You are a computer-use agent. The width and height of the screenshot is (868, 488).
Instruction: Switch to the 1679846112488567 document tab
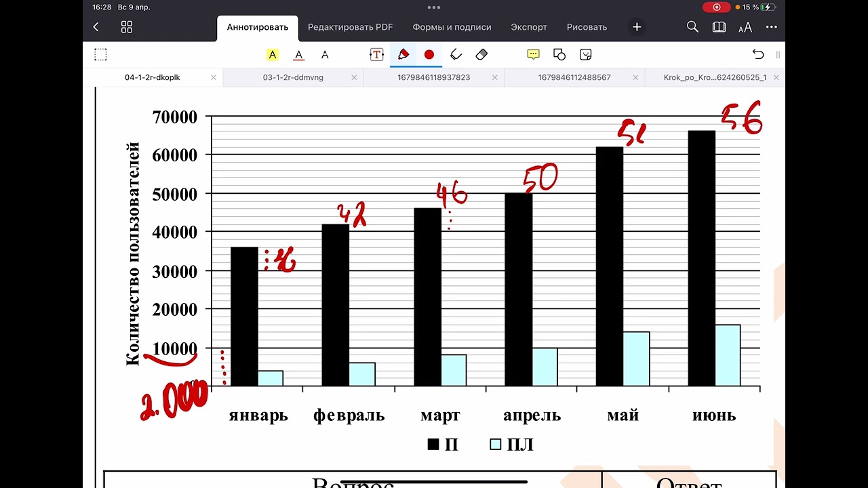pos(574,77)
